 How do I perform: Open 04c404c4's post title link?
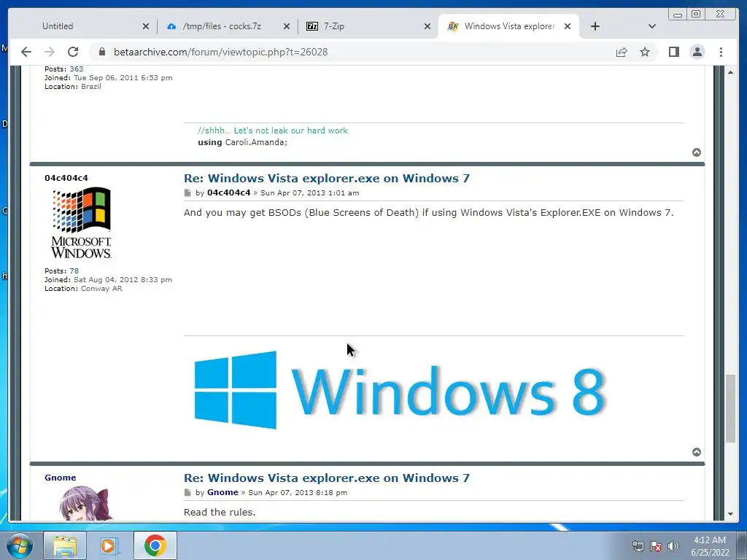coord(327,178)
